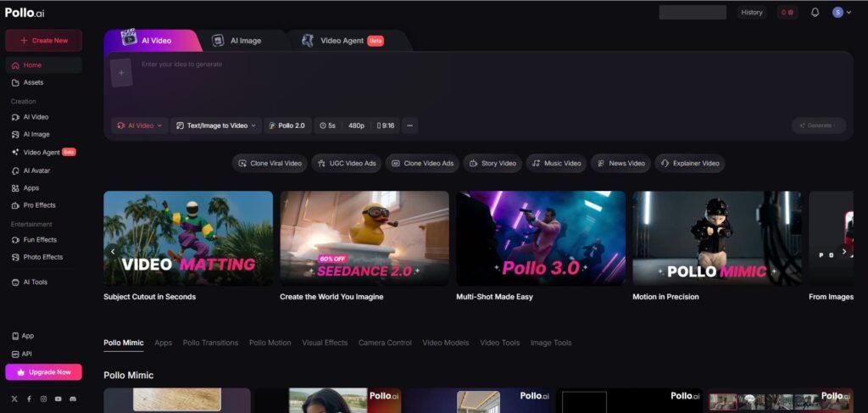Select the Pollo Motion category tab
This screenshot has height=413, width=868.
270,343
